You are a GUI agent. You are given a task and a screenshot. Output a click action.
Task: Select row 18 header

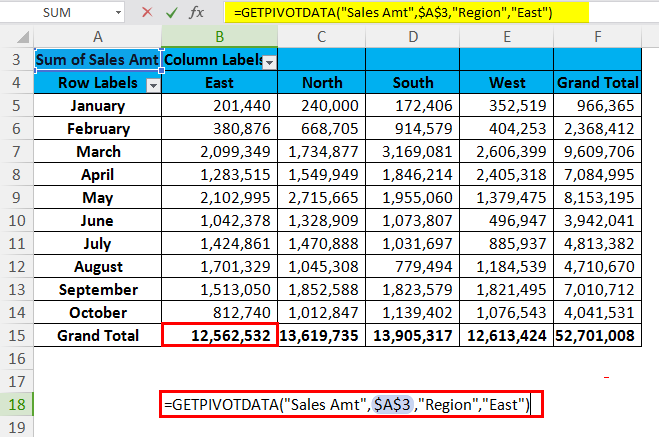coord(16,405)
